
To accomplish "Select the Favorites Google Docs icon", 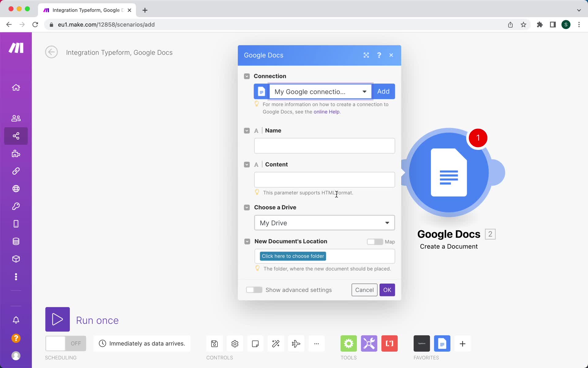I will (442, 344).
